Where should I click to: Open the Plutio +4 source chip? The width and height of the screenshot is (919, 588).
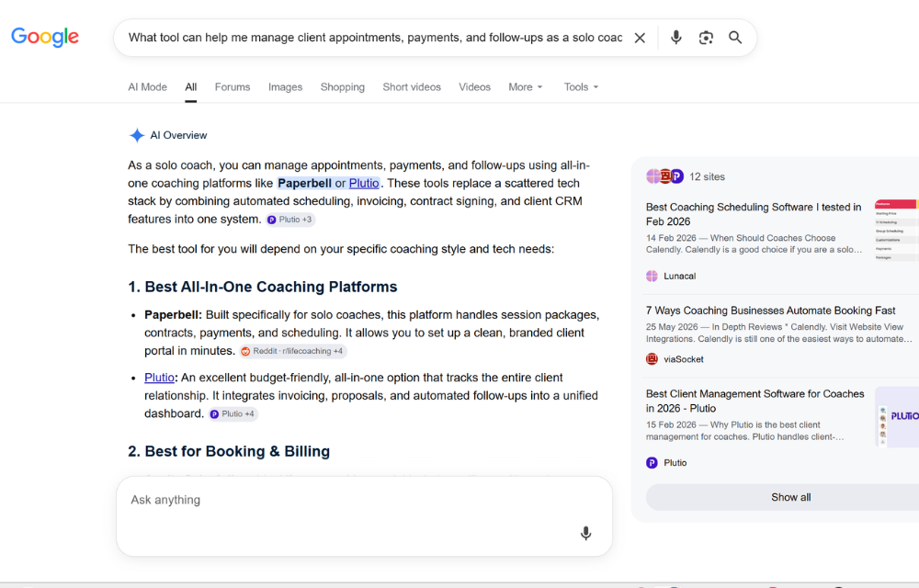(233, 414)
